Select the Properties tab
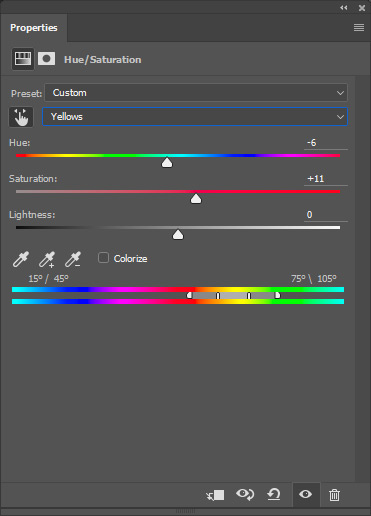Image resolution: width=371 pixels, height=516 pixels. point(34,28)
